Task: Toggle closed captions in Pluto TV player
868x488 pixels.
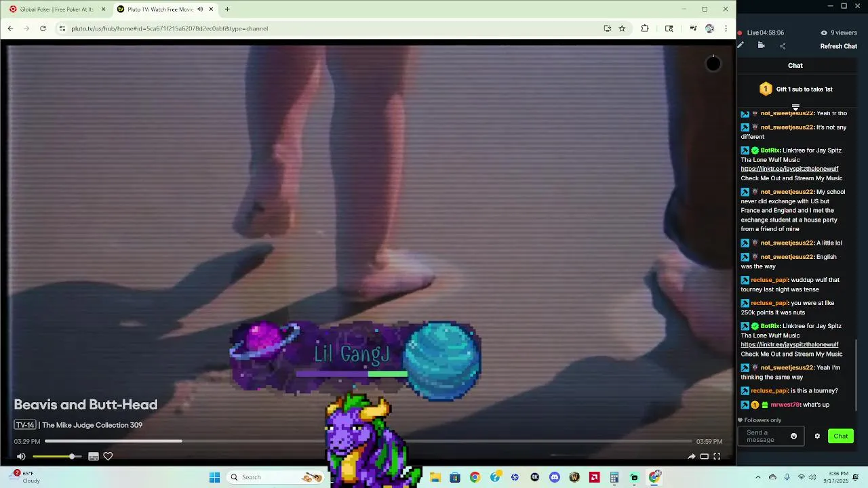Action: [x=94, y=457]
